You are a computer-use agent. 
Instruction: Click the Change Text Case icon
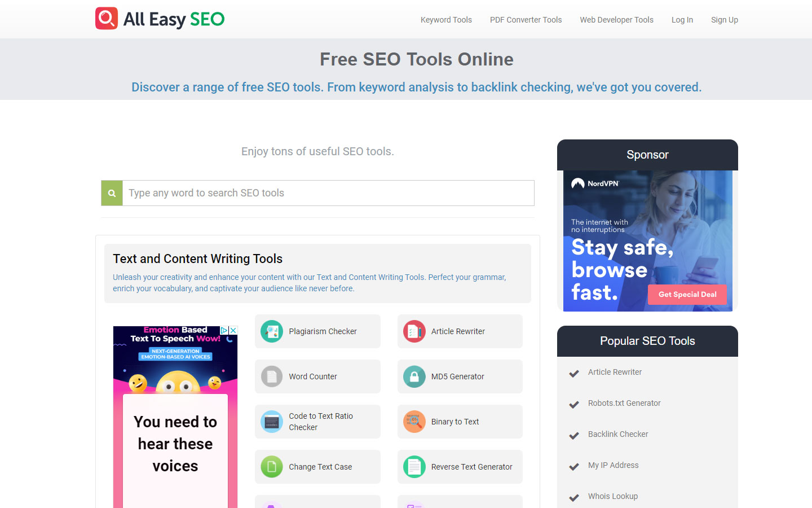(x=272, y=467)
